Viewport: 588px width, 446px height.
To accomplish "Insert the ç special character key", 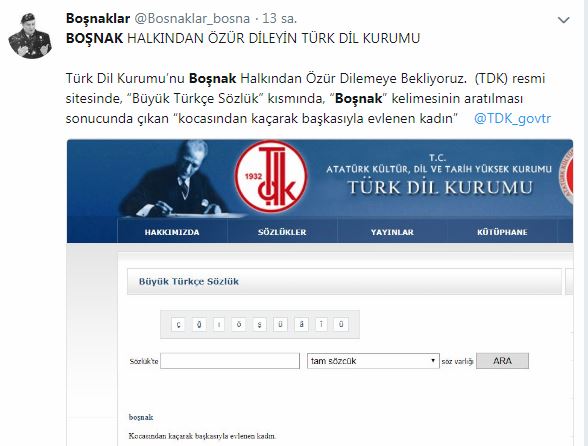I will 178,324.
